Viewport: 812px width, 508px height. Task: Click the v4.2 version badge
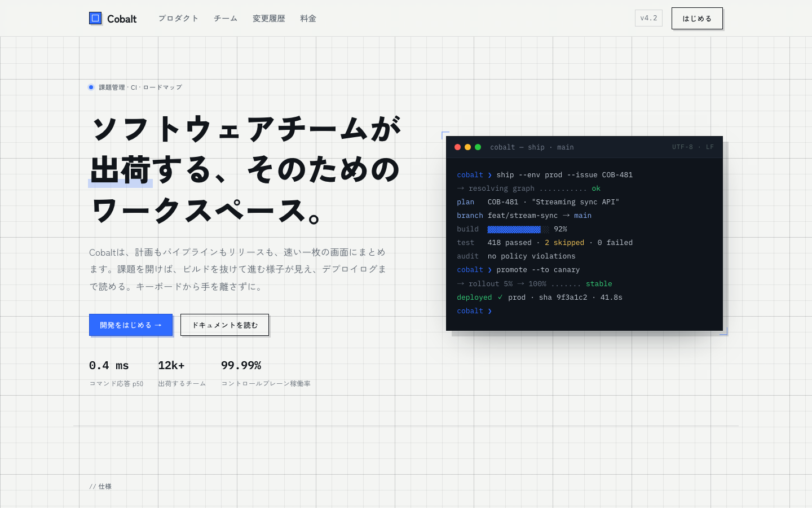pyautogui.click(x=648, y=18)
